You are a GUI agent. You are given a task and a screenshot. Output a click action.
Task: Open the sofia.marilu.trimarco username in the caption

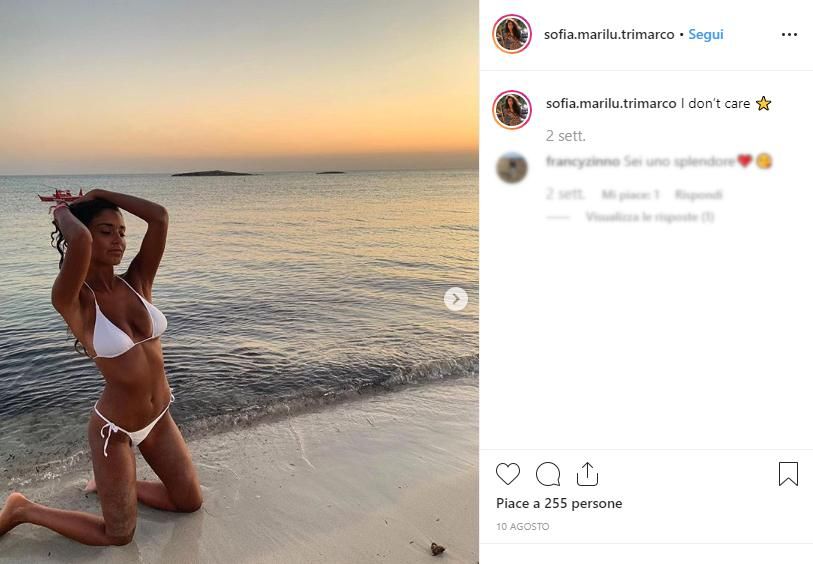tap(611, 103)
